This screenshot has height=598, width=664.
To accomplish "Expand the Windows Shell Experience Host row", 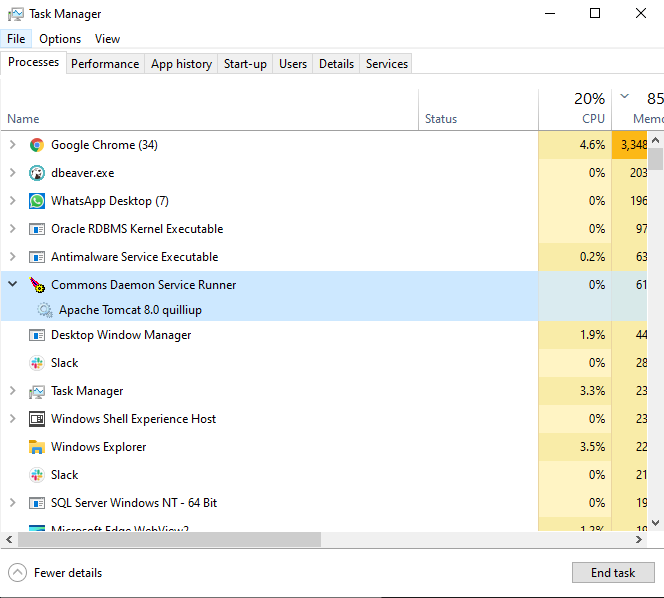I will [x=13, y=419].
